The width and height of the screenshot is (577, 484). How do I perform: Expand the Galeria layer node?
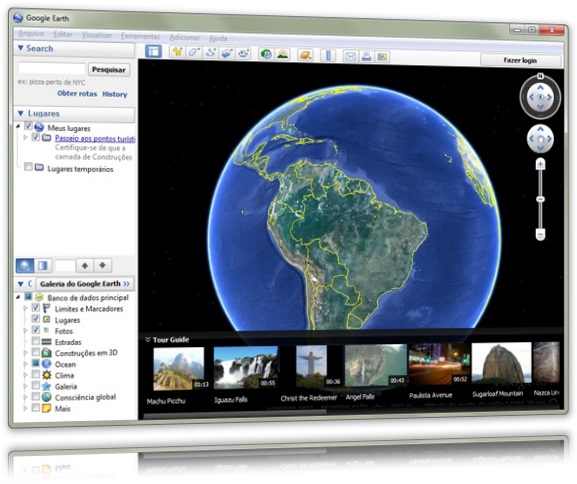[x=25, y=386]
